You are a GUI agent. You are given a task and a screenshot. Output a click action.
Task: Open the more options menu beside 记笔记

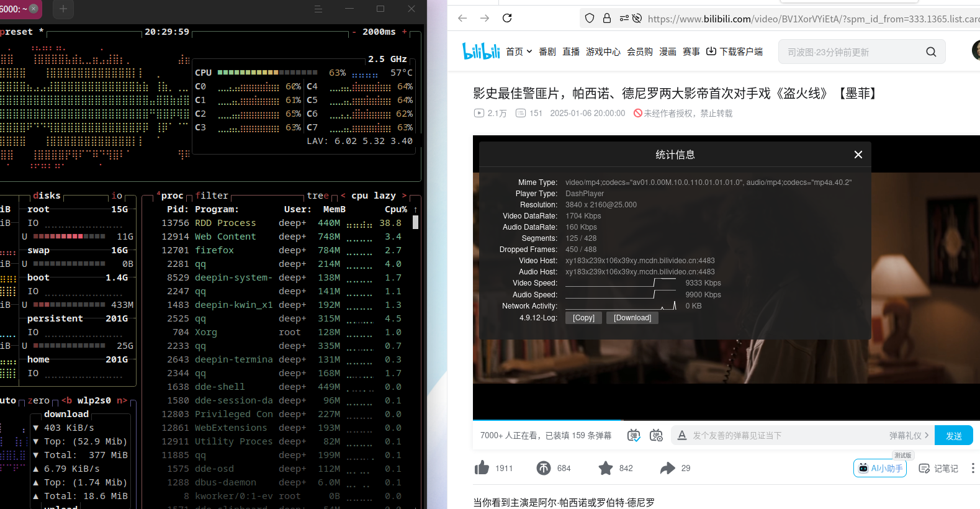point(973,468)
